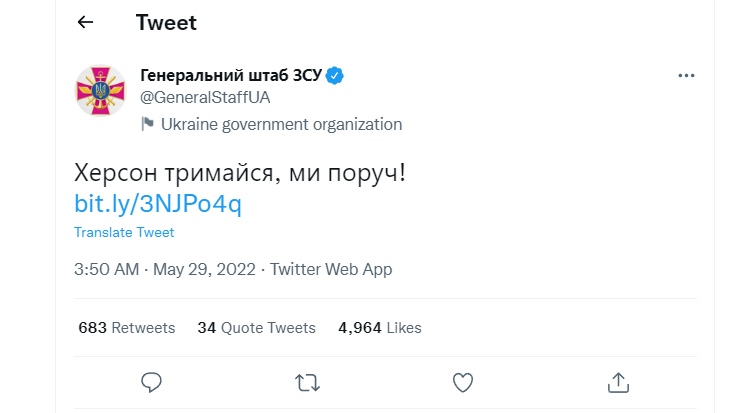View the 683 Retweets list
This screenshot has width=746, height=413.
click(127, 328)
